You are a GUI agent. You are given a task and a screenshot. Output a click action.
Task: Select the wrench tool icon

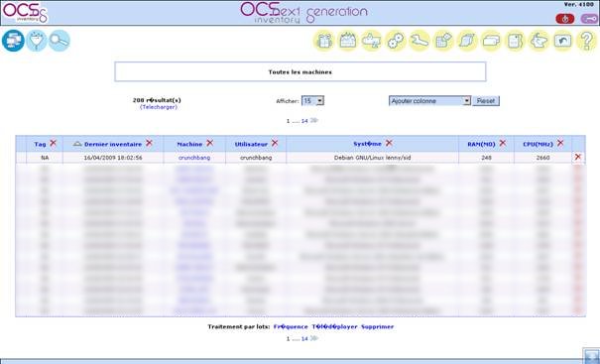click(420, 41)
